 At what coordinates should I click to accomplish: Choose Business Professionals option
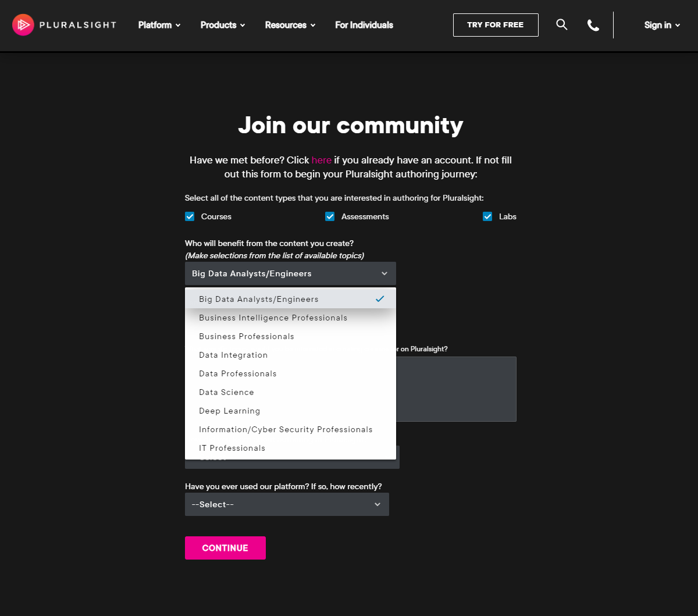[290, 336]
